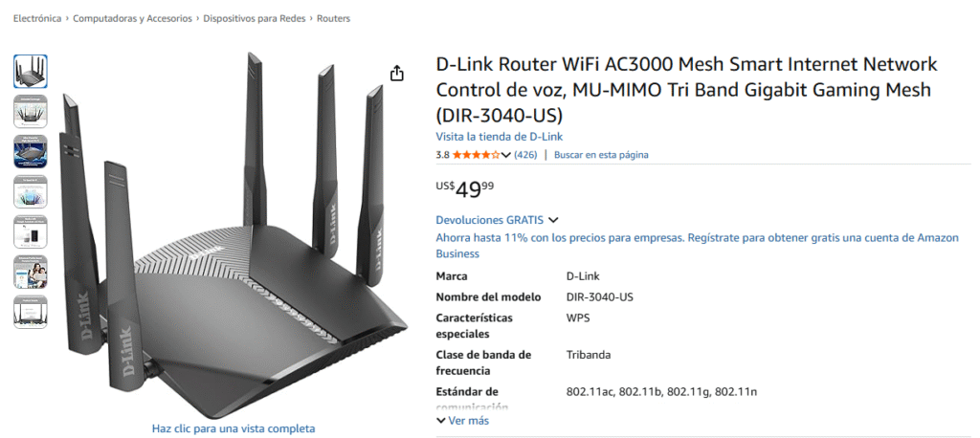This screenshot has width=980, height=438.
Task: Open the 426 reviews count link
Action: click(x=525, y=155)
